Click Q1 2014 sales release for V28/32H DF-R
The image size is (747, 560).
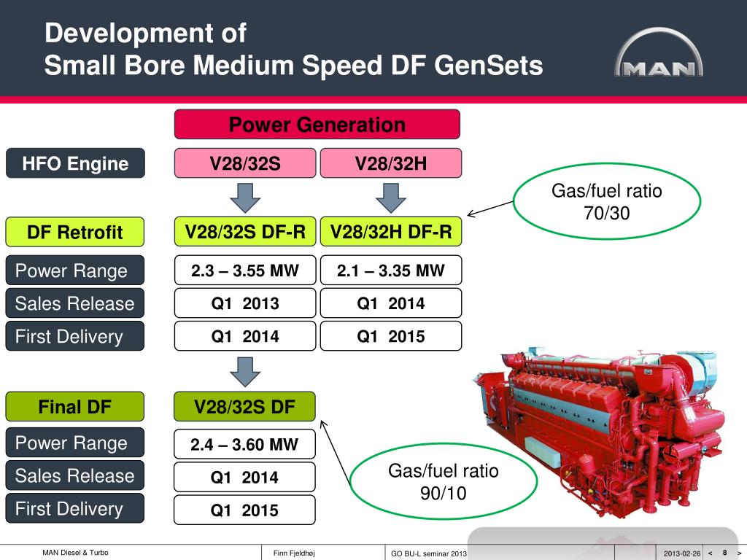(x=391, y=303)
